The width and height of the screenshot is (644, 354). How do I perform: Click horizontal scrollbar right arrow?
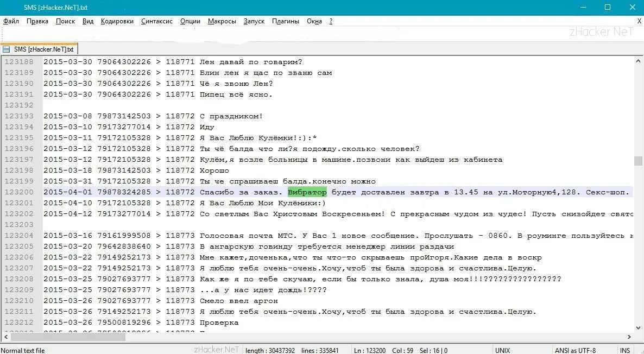(x=629, y=337)
